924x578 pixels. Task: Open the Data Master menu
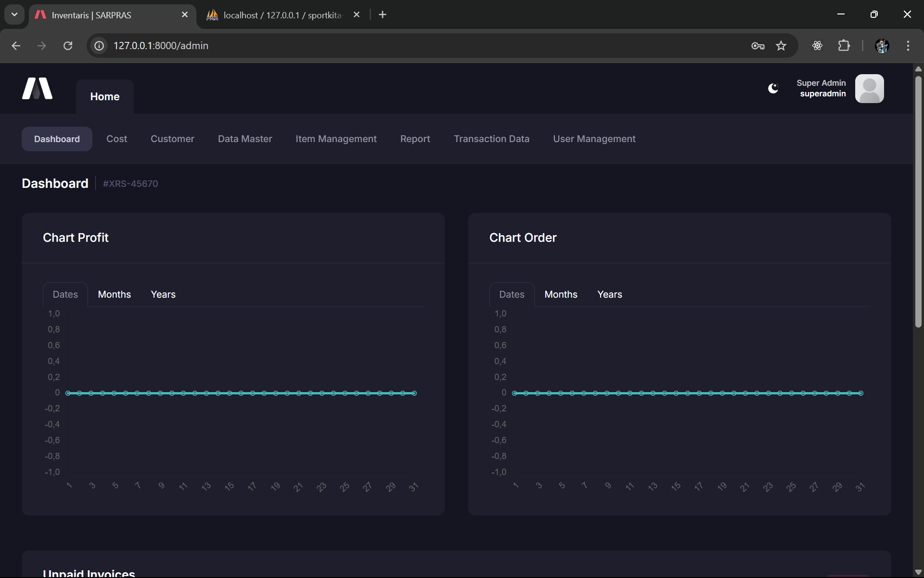tap(244, 139)
